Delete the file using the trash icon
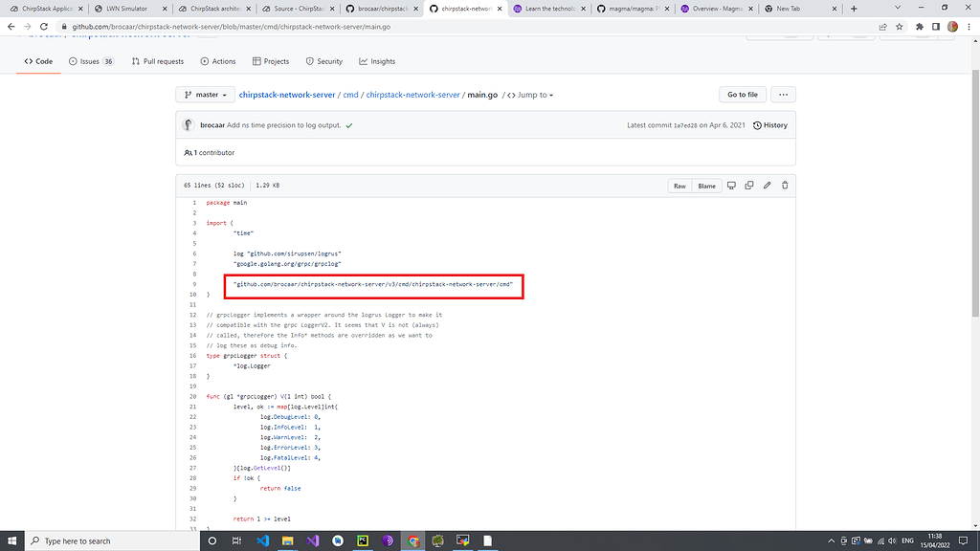 (x=784, y=186)
